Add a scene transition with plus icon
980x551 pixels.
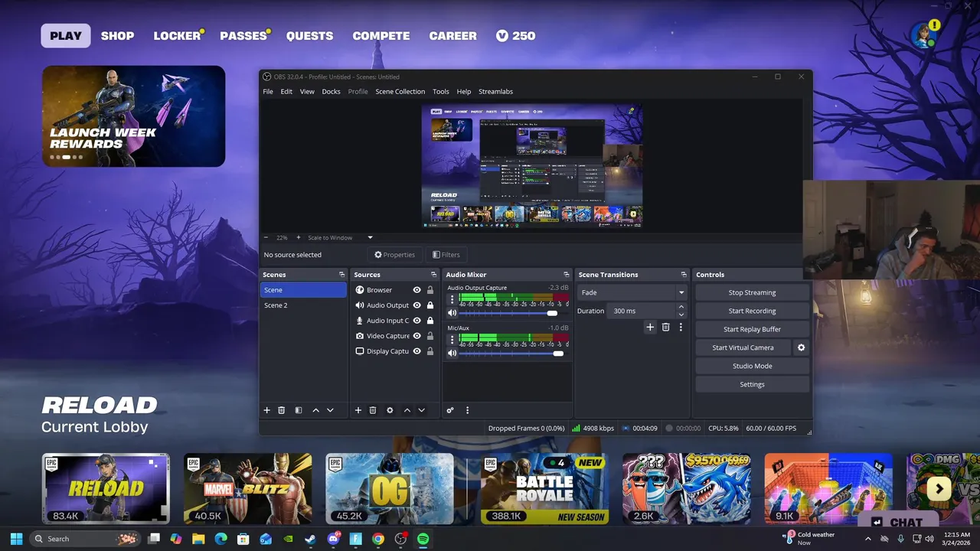(650, 327)
